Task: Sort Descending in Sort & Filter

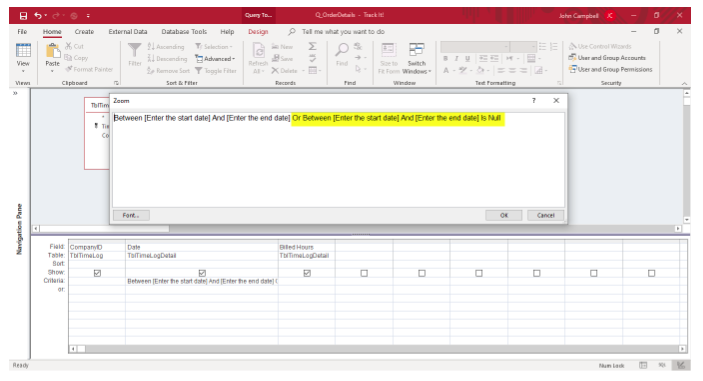Action: tap(167, 59)
